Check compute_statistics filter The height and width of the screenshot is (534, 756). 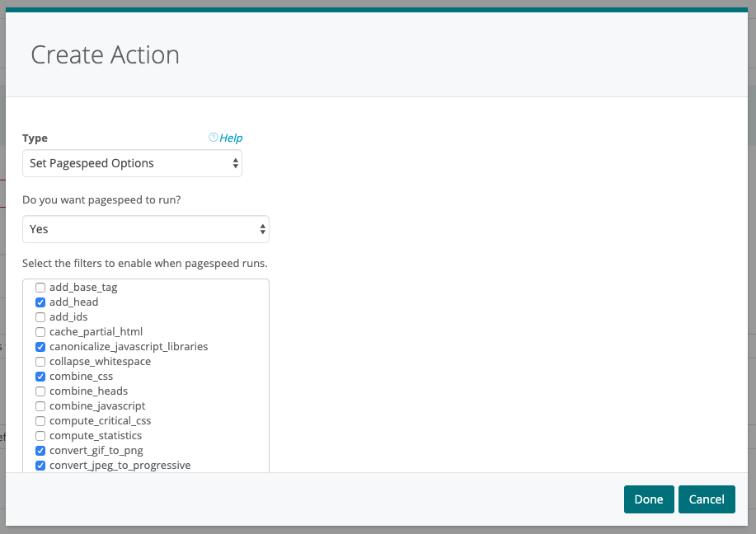[x=40, y=436]
